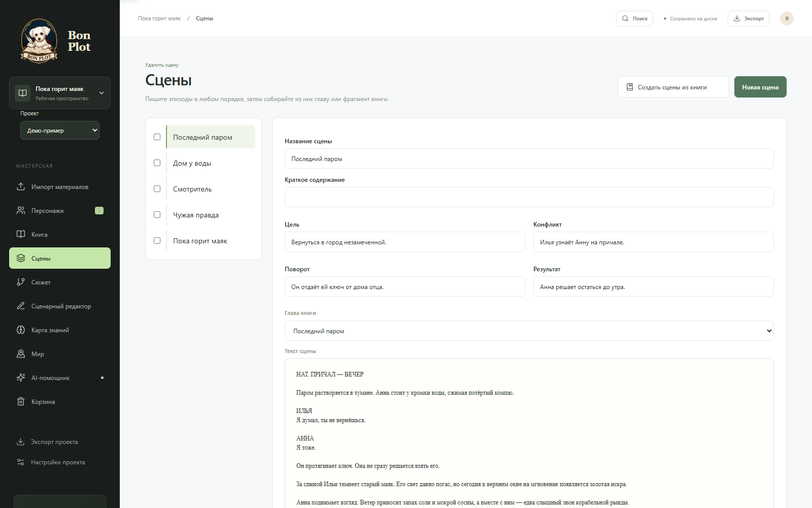The image size is (812, 508).
Task: Click the Импорт материалов upload icon
Action: coord(21,186)
